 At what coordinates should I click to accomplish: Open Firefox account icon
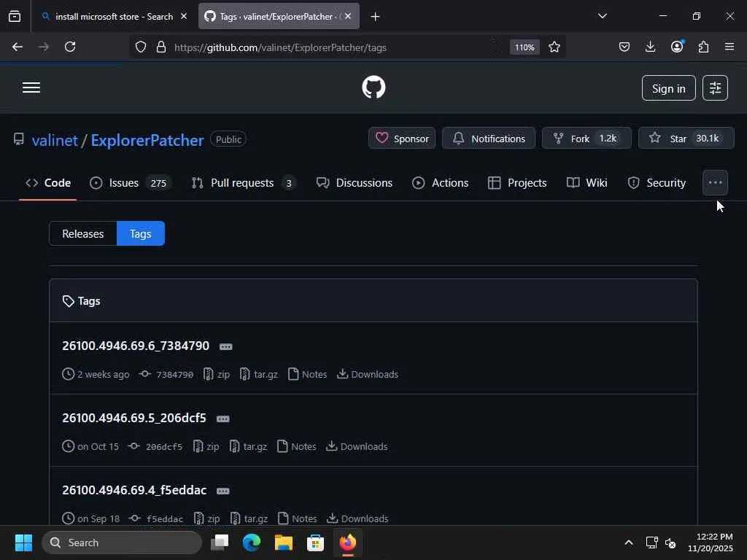677,47
